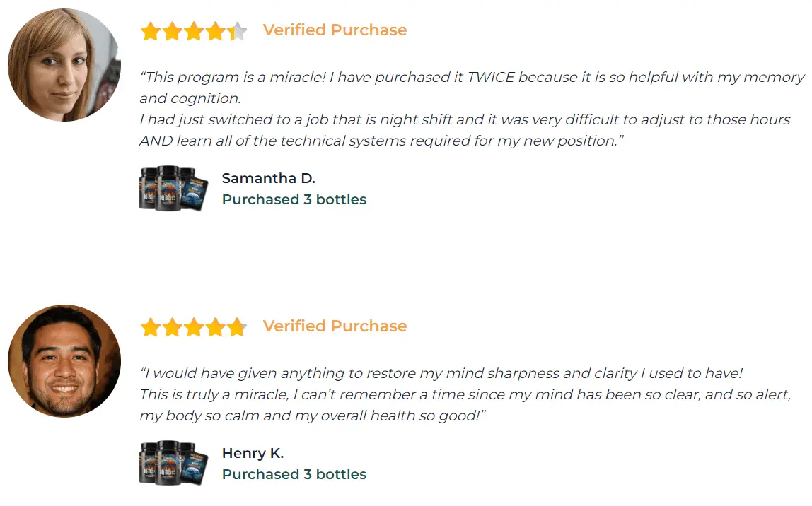Click the third star in Henry's rating

pyautogui.click(x=194, y=327)
